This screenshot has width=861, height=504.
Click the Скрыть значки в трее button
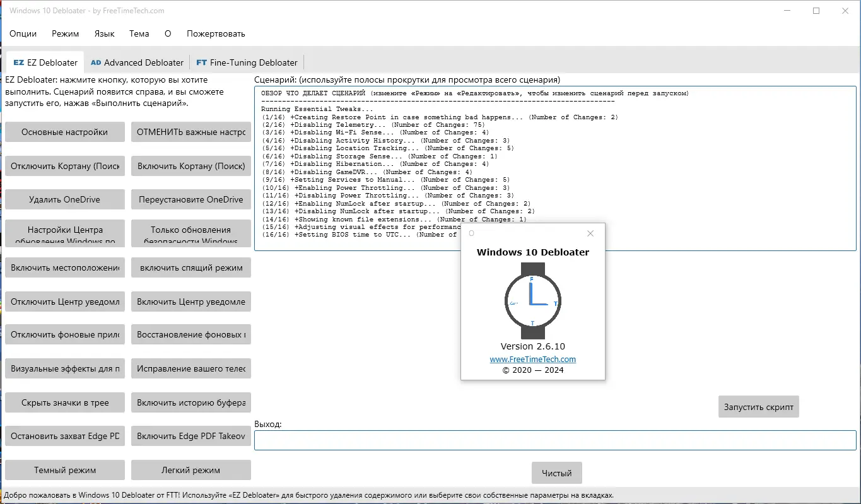point(64,402)
